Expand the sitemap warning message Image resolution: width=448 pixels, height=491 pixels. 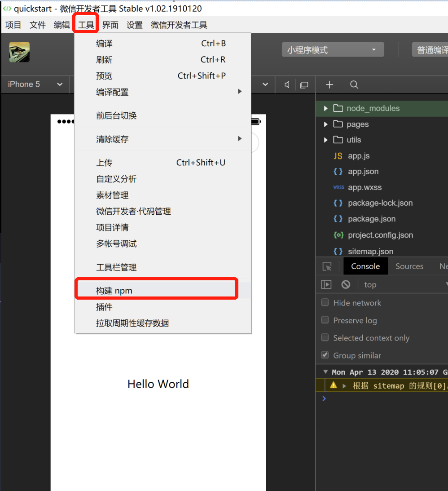pos(344,386)
